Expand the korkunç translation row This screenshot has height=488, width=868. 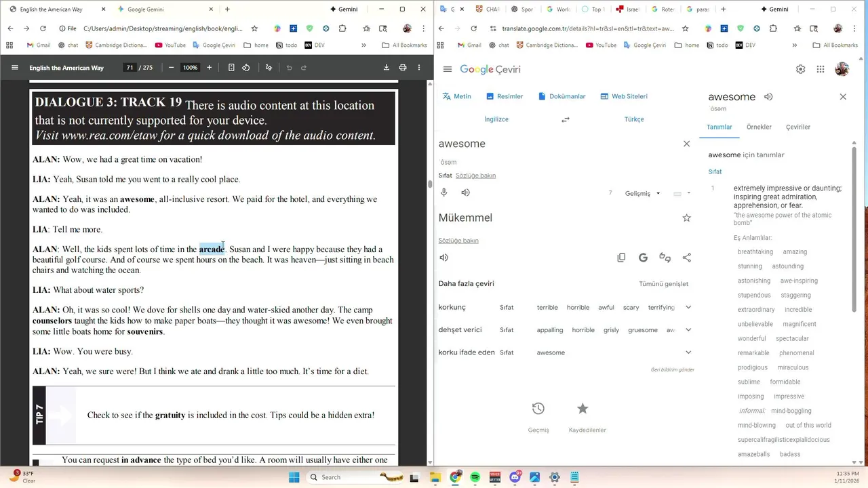(688, 307)
